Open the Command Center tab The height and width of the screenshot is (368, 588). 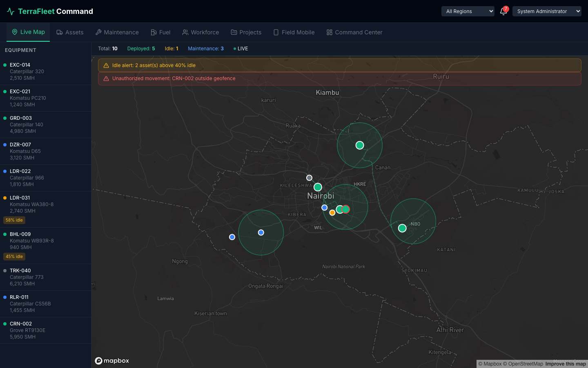click(x=354, y=32)
